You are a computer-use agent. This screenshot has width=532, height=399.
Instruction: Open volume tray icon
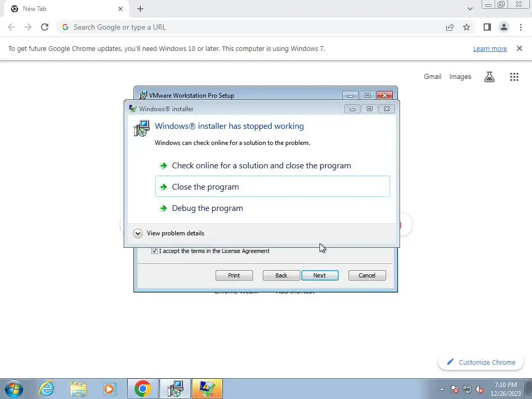coord(480,389)
